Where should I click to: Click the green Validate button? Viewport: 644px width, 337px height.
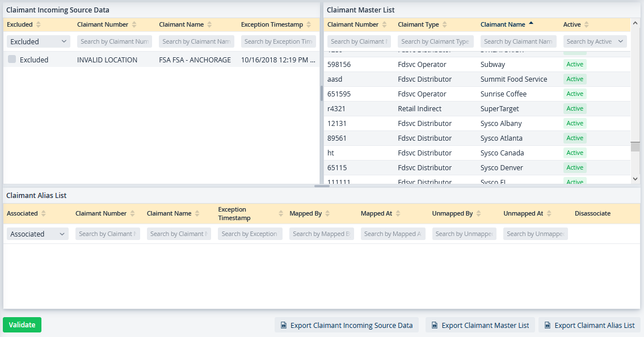click(22, 325)
